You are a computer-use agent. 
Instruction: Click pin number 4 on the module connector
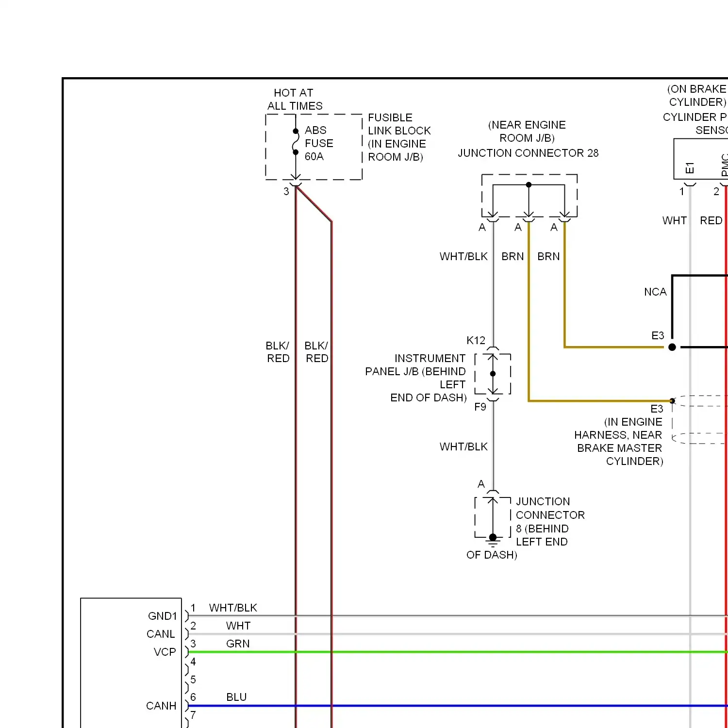(x=193, y=662)
